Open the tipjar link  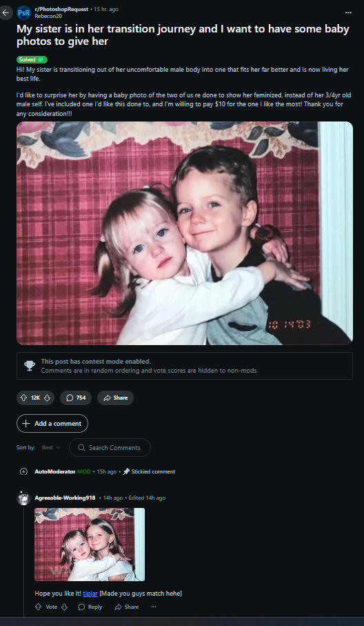pyautogui.click(x=90, y=594)
